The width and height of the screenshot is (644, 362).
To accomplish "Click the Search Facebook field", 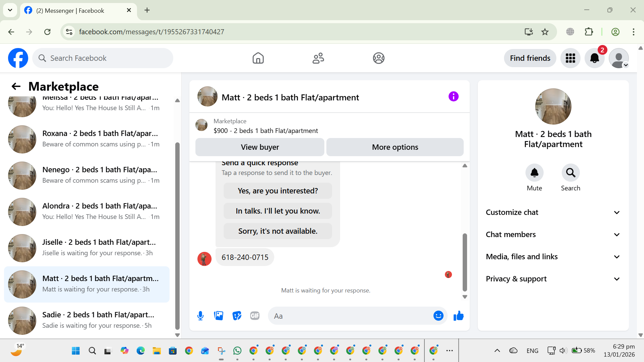I will [103, 58].
